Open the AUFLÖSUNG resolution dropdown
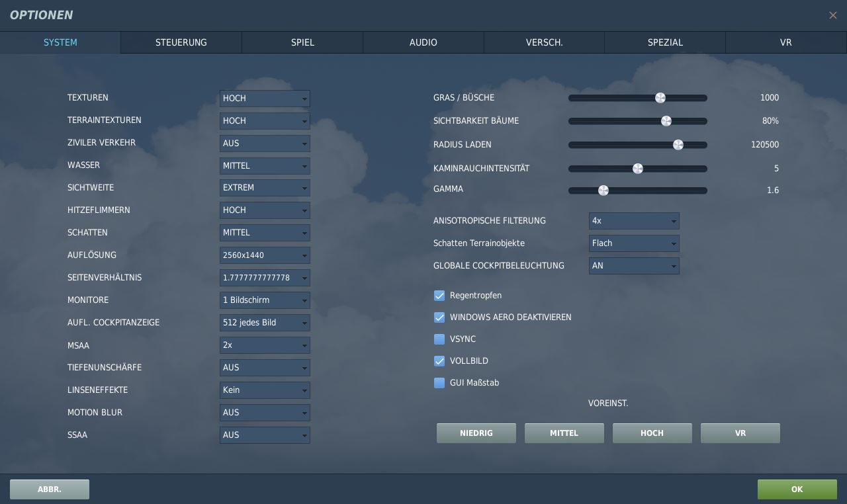Screen dimensions: 847x504 (265, 255)
